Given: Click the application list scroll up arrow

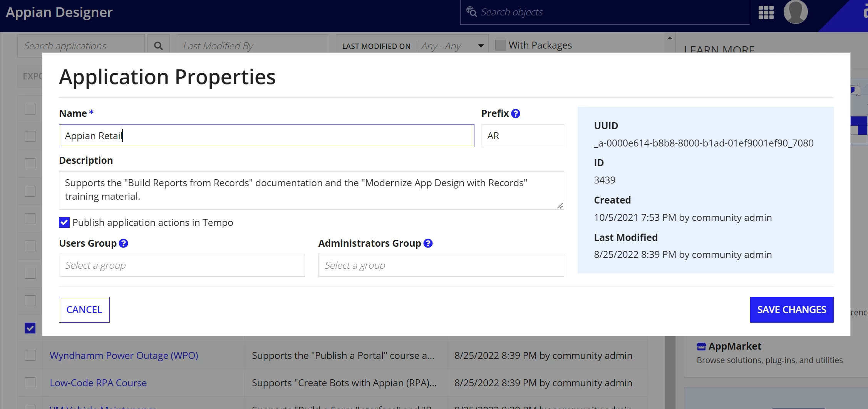Looking at the screenshot, I should pyautogui.click(x=670, y=38).
